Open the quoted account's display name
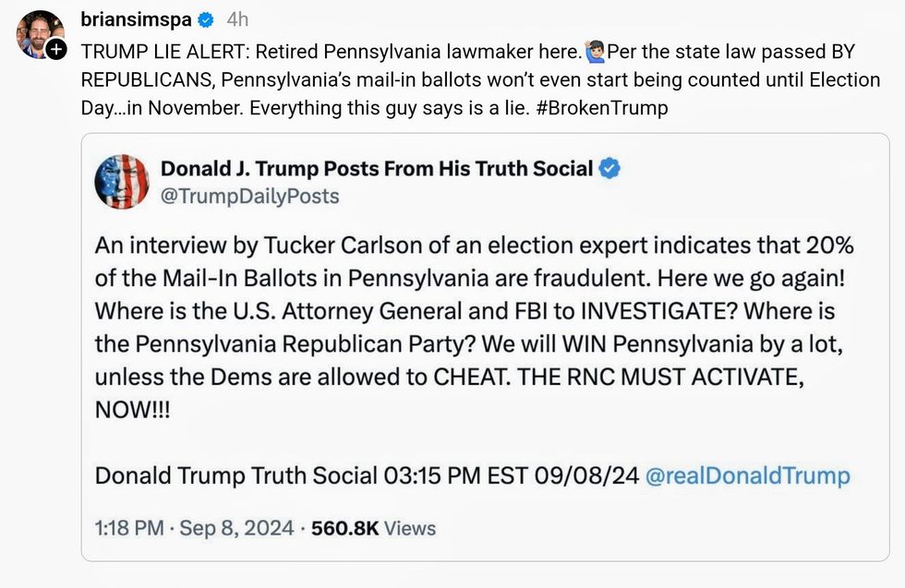The image size is (905, 588). pyautogui.click(x=377, y=168)
